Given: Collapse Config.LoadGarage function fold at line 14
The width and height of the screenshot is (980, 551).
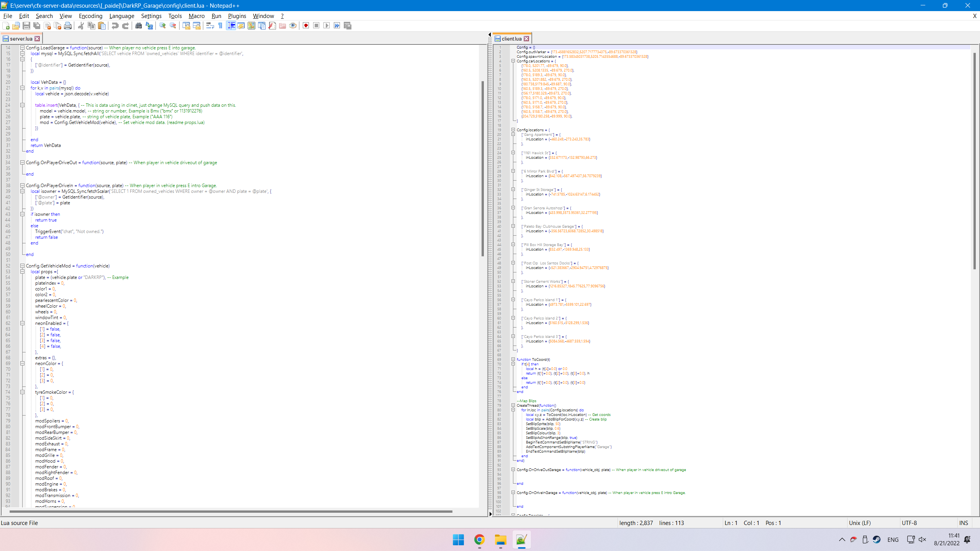Looking at the screenshot, I should [x=22, y=48].
